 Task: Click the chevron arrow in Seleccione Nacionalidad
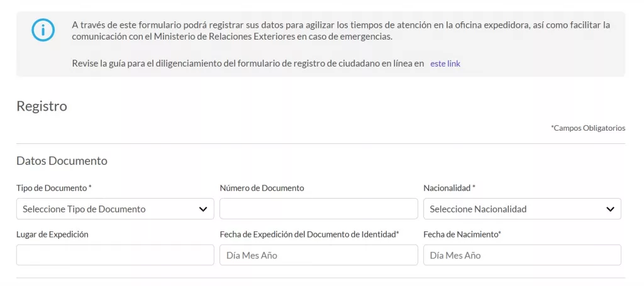[610, 209]
